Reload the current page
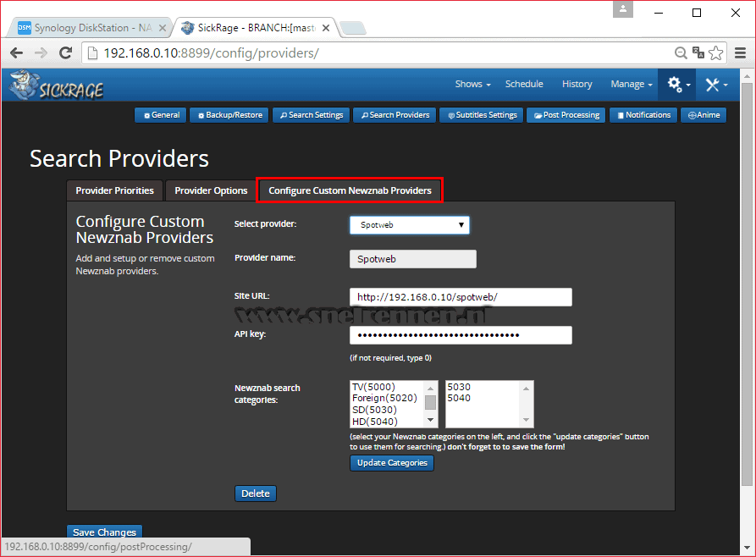Image resolution: width=756 pixels, height=557 pixels. [66, 52]
